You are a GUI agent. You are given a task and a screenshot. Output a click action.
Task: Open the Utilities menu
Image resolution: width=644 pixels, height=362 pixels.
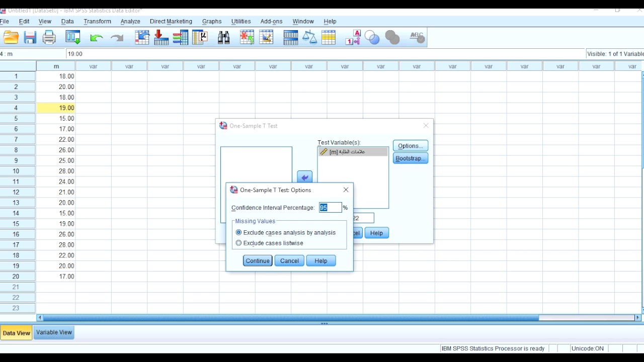(241, 22)
